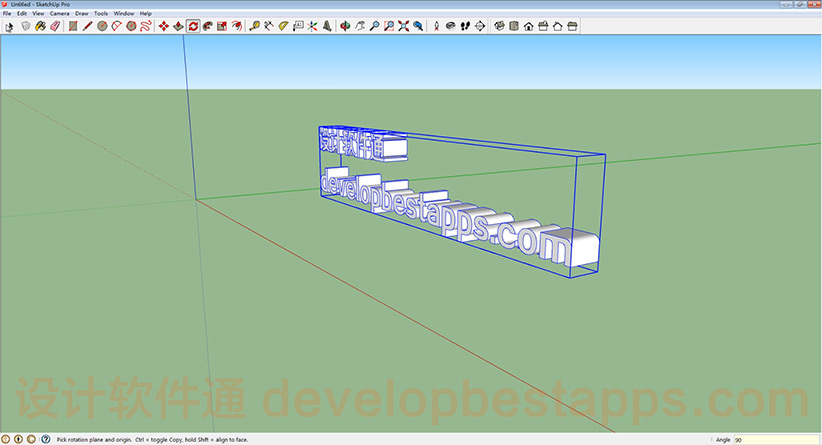This screenshot has width=822, height=445.
Task: Open the View menu
Action: pyautogui.click(x=38, y=14)
